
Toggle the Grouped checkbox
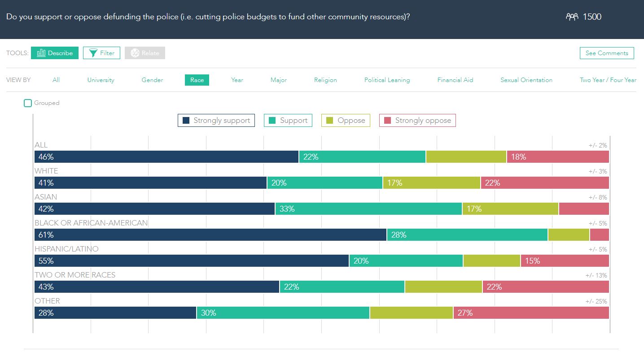[28, 103]
